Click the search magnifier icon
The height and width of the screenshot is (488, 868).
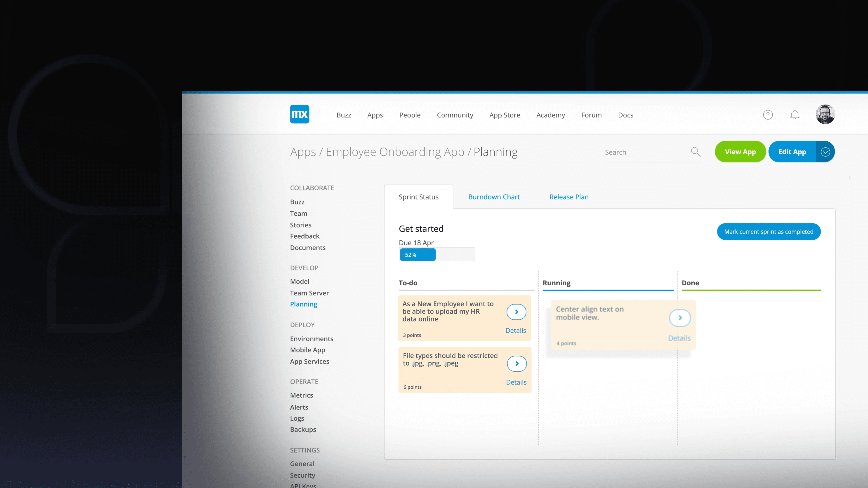[x=696, y=152]
